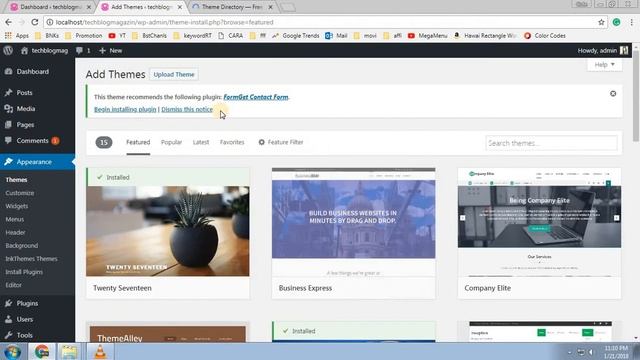Open the Themes submenu item
The width and height of the screenshot is (640, 360).
(x=16, y=180)
